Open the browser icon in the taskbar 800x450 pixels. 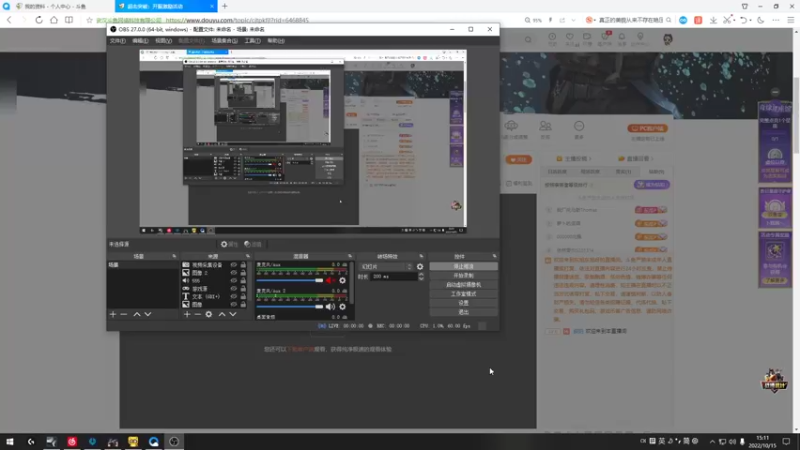pyautogui.click(x=154, y=441)
